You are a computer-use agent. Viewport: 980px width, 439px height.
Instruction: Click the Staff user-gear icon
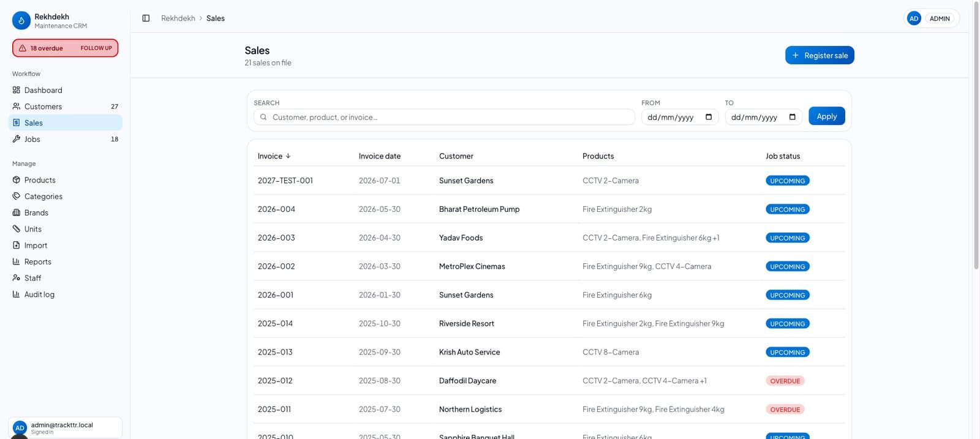(17, 278)
